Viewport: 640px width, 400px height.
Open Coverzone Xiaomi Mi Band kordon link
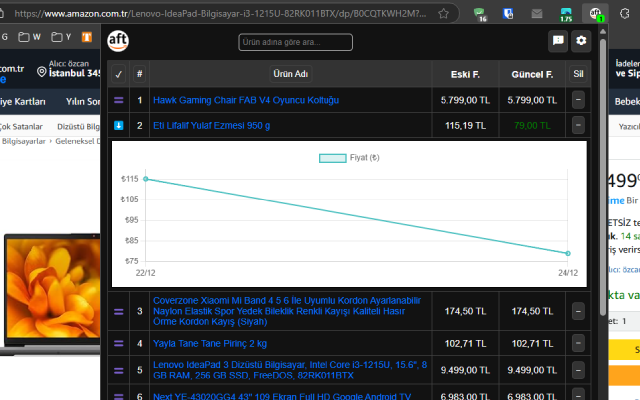click(x=287, y=311)
